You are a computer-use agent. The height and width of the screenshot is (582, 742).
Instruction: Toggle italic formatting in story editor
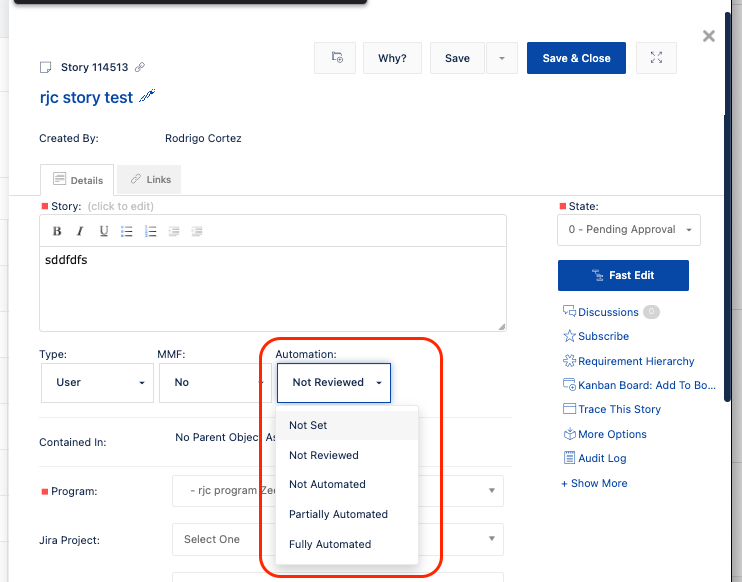[x=80, y=231]
